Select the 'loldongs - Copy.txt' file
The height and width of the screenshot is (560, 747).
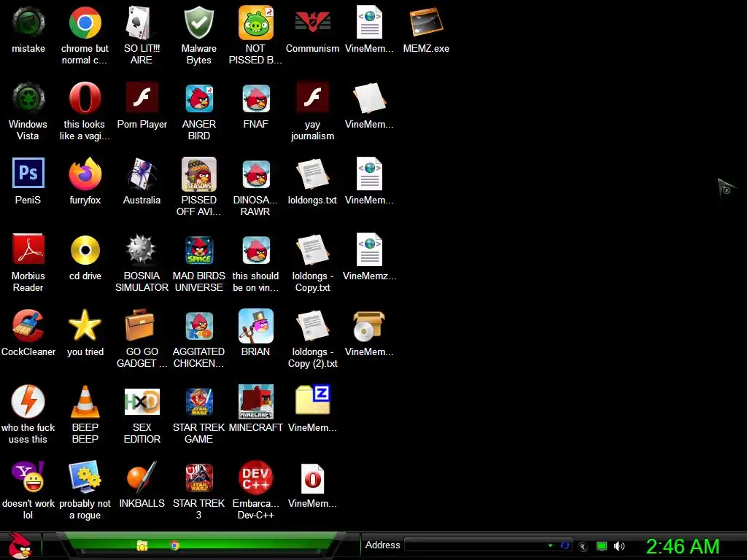pyautogui.click(x=312, y=249)
